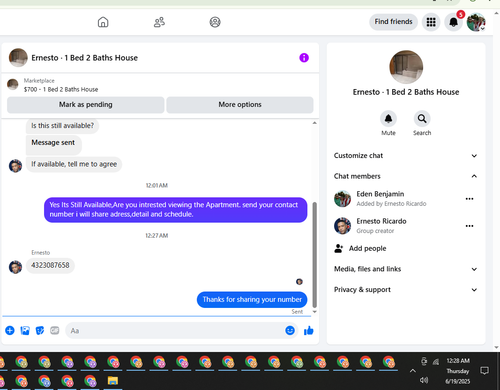
Task: Open the taskbar volume speaker icon
Action: click(424, 380)
